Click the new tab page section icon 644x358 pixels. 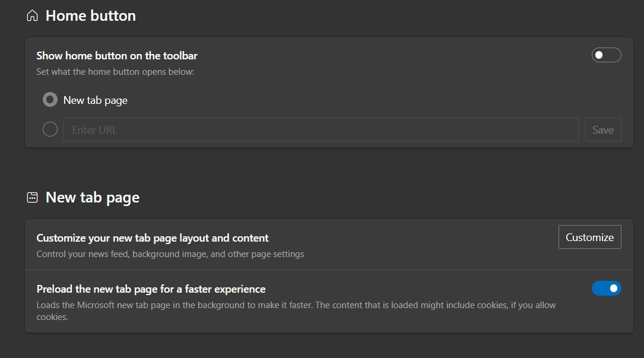[x=32, y=197]
